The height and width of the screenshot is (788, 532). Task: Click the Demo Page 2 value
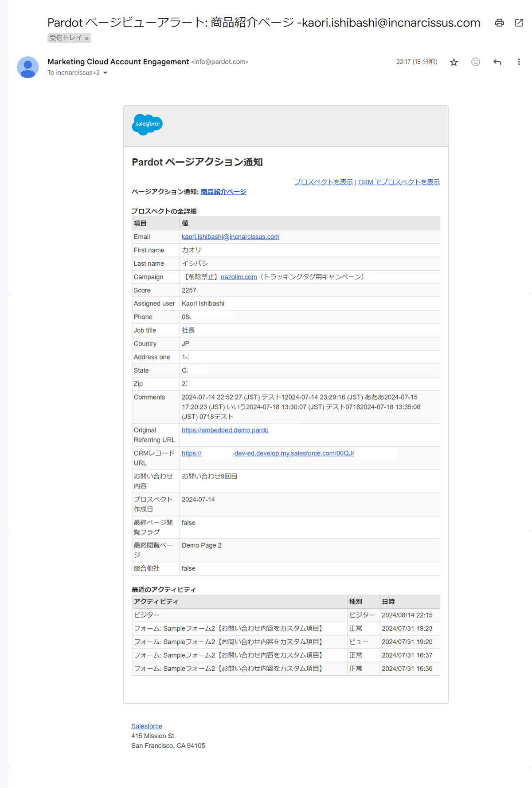tap(202, 545)
